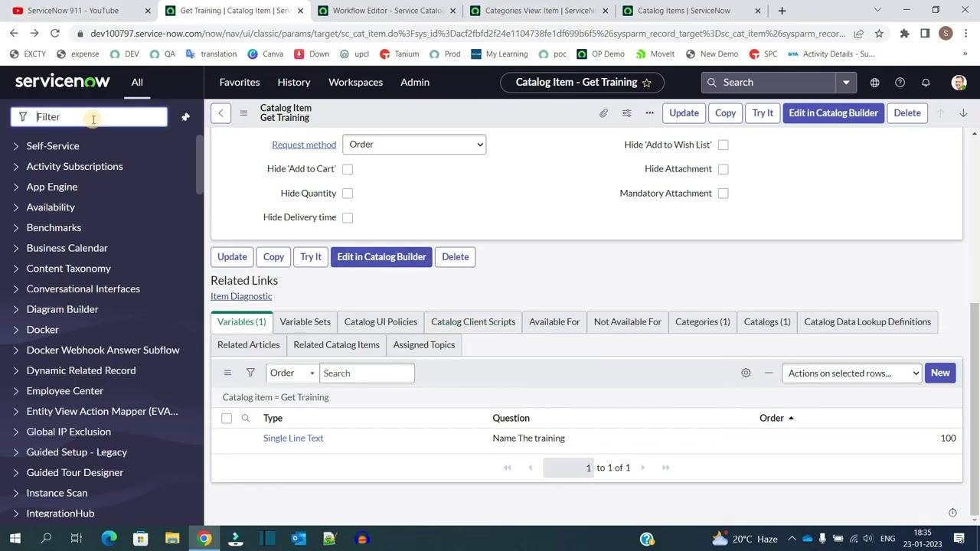Screen dimensions: 980x551
Task: Expand the Self-Service module
Action: click(52, 146)
